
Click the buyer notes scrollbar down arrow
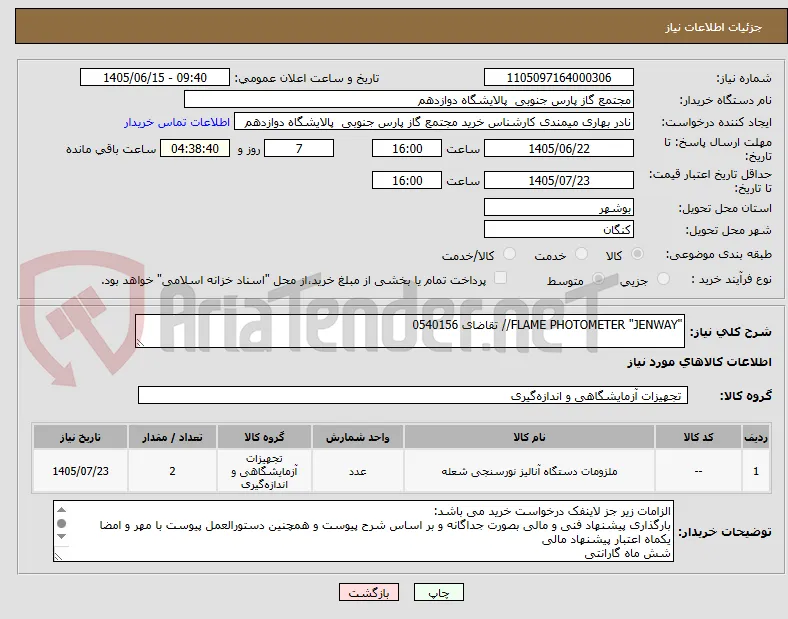[x=61, y=537]
